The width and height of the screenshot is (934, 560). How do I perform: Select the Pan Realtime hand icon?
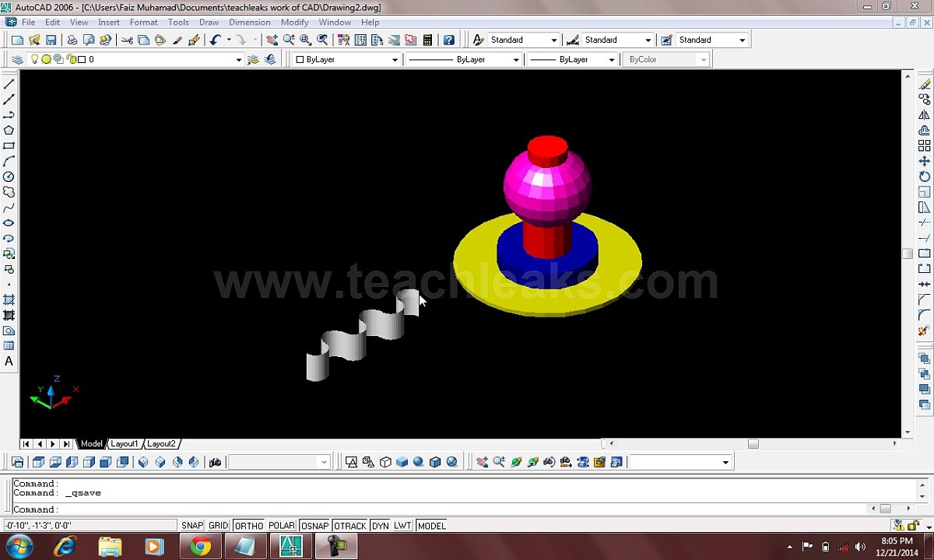pos(272,40)
